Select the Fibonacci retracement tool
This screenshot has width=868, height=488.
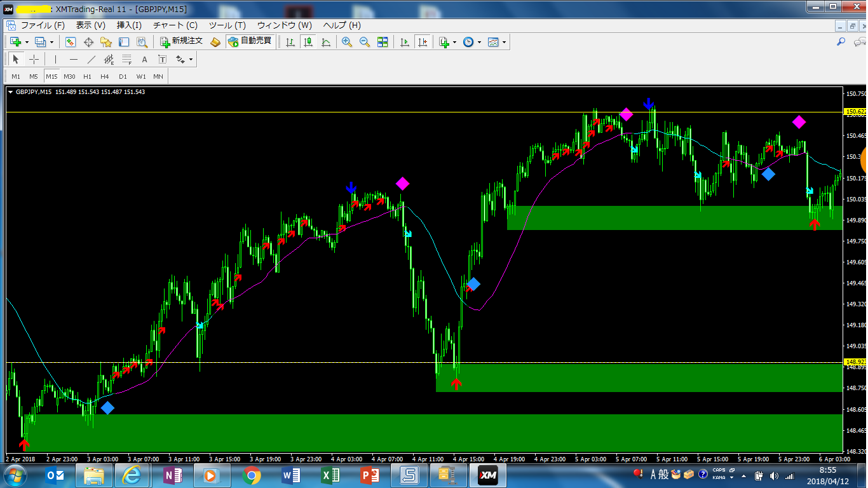(x=126, y=60)
